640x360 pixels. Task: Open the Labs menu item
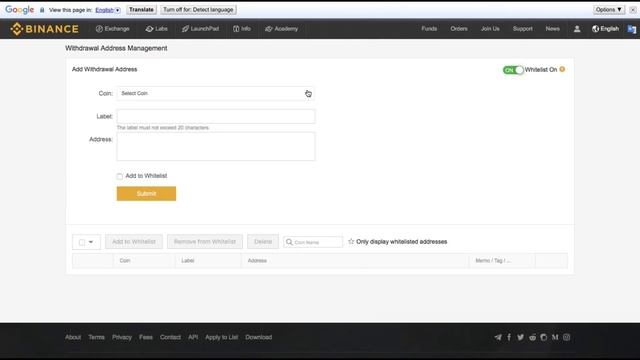click(x=157, y=29)
